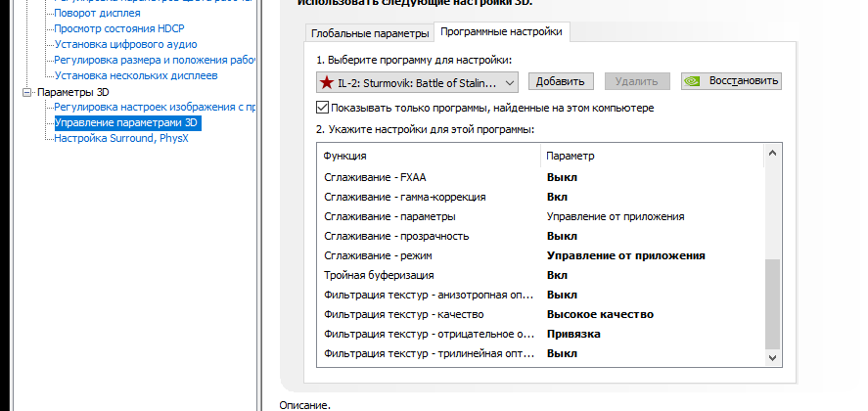Screen dimensions: 868x411
Task: Select 'Управление параметрами 3D' in the tree
Action: tap(126, 123)
